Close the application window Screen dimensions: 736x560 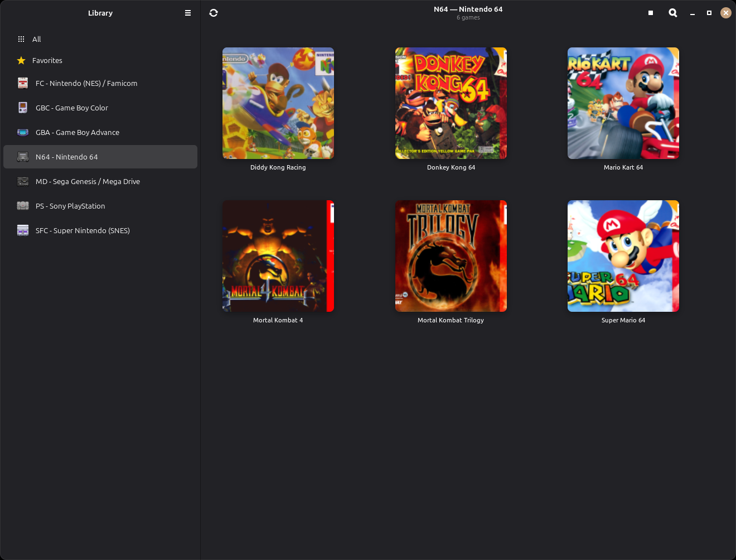click(x=726, y=13)
